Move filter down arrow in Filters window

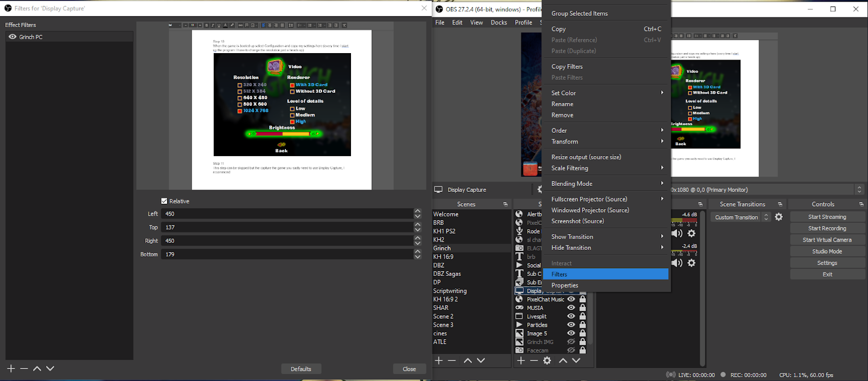click(x=50, y=369)
